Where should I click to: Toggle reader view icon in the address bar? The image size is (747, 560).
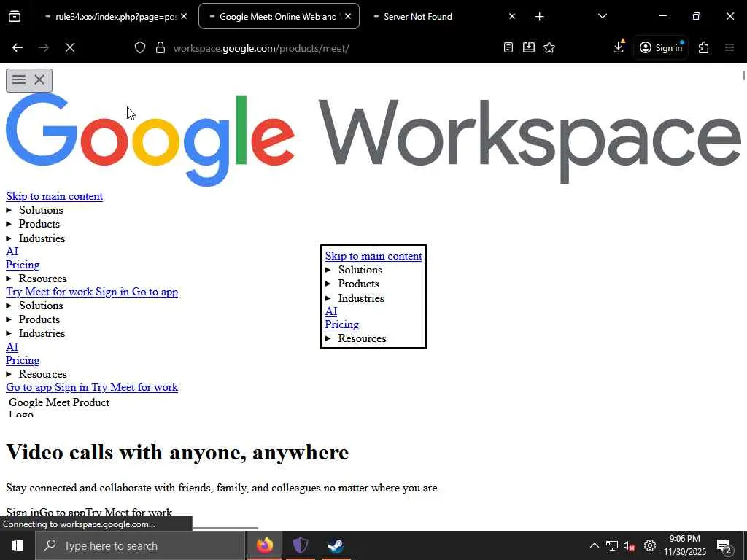coord(508,47)
